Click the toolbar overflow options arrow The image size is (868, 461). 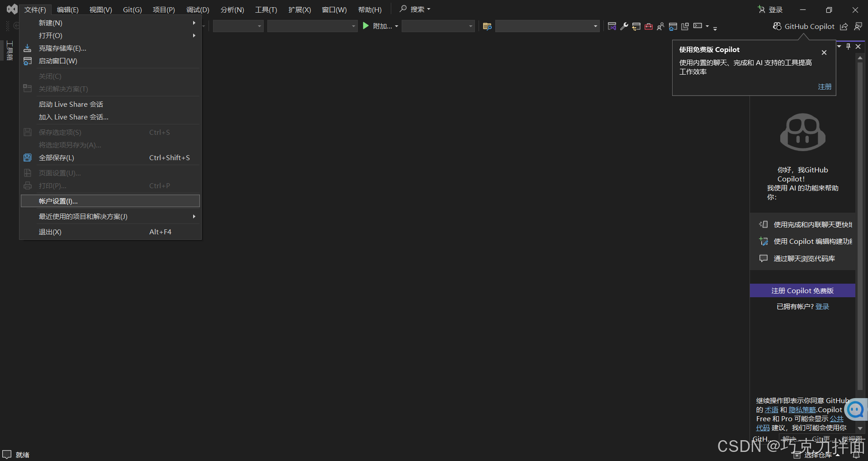tap(715, 29)
